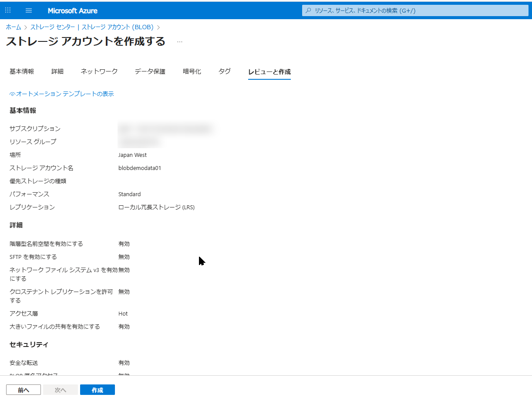Click the 前へ button
The image size is (532, 401).
coord(24,390)
